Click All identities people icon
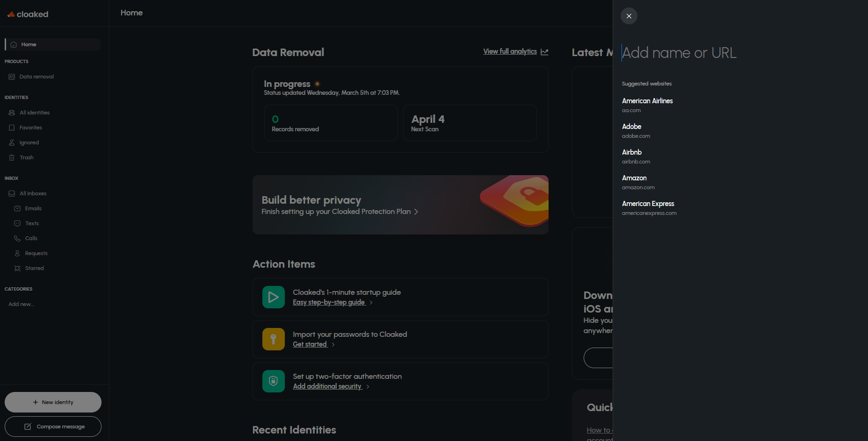Image resolution: width=868 pixels, height=441 pixels. click(12, 113)
